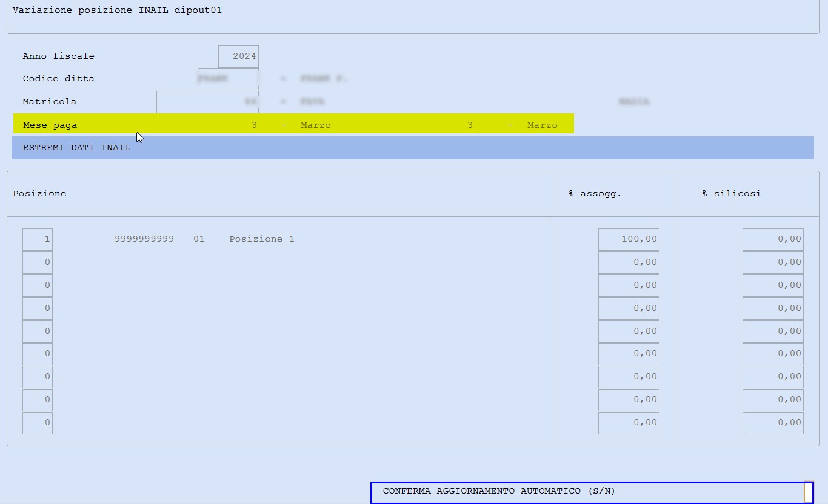Select the % assogg. field showing 100,00
The image size is (828, 504).
(x=629, y=239)
